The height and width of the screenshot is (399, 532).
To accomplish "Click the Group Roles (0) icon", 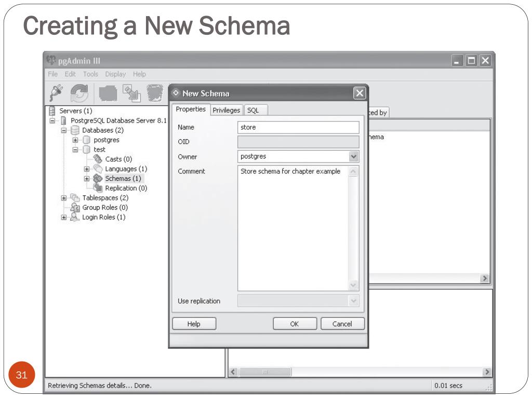I will tap(75, 207).
